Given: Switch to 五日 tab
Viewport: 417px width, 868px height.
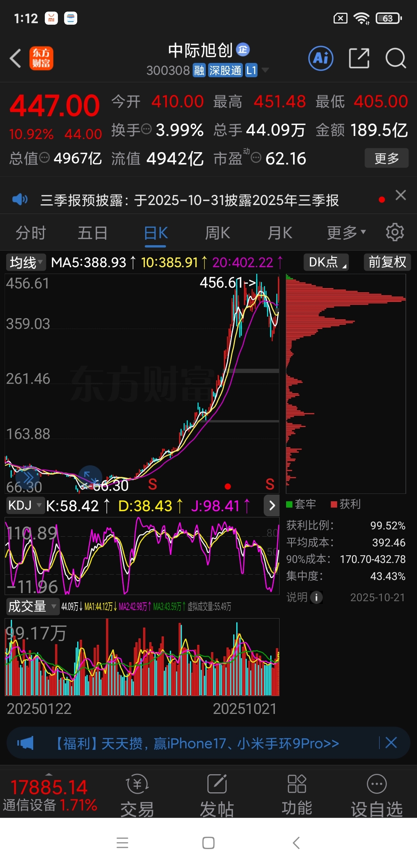Looking at the screenshot, I should tap(93, 233).
